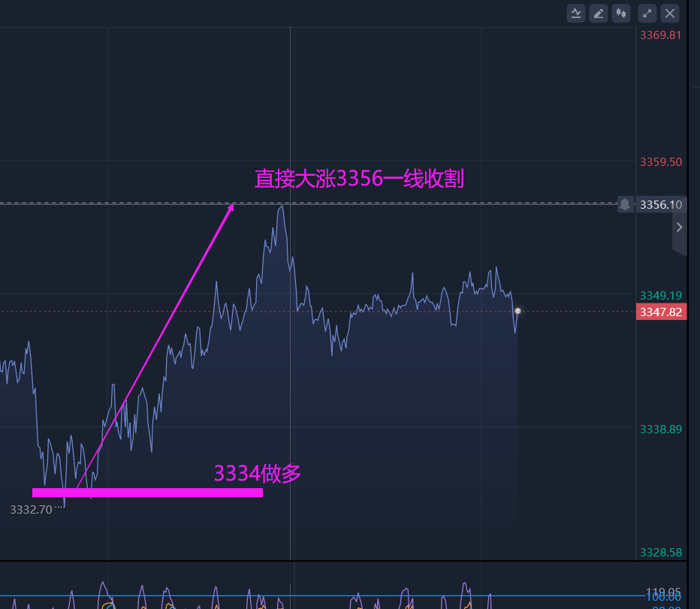The height and width of the screenshot is (609, 700).
Task: Click the 3338.89 price axis label
Action: [660, 429]
